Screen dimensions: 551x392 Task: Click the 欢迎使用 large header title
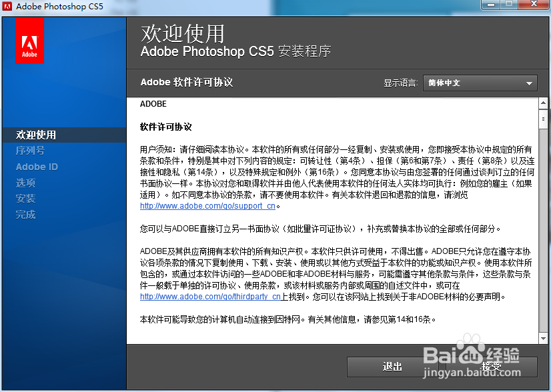[182, 34]
